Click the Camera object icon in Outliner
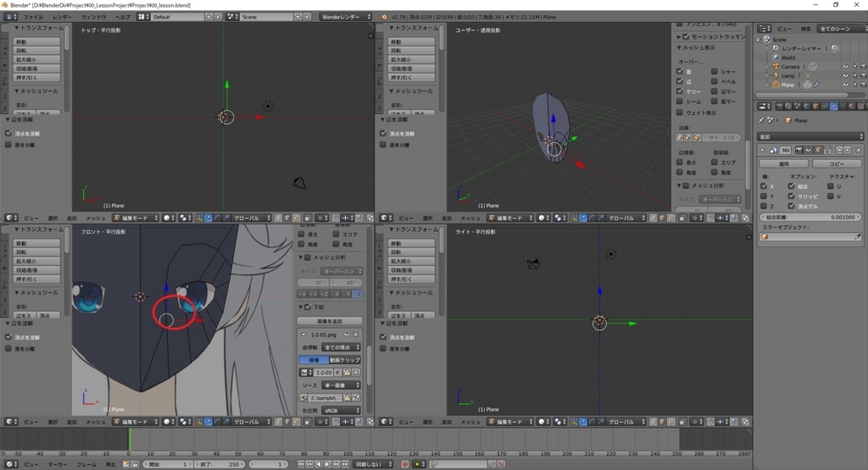Screen dimensions: 868x470 [776, 66]
